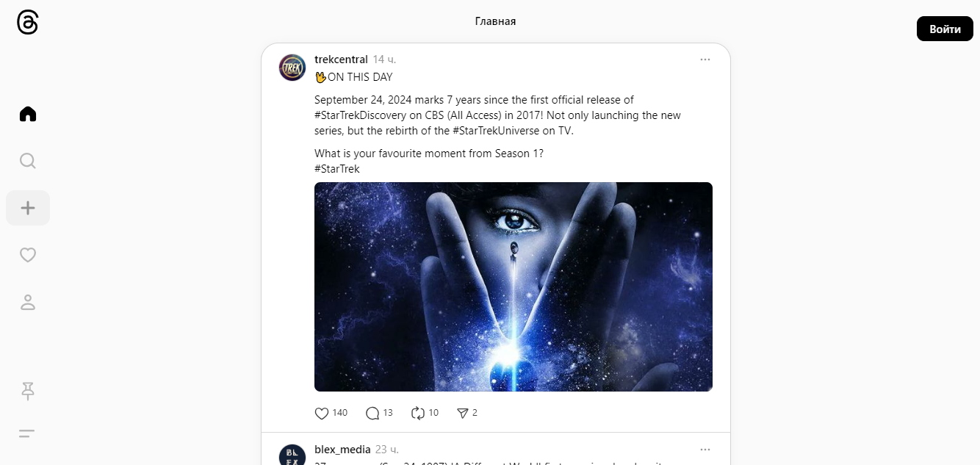Open the comments bubble on trekcentral's post
The image size is (980, 465).
[372, 413]
